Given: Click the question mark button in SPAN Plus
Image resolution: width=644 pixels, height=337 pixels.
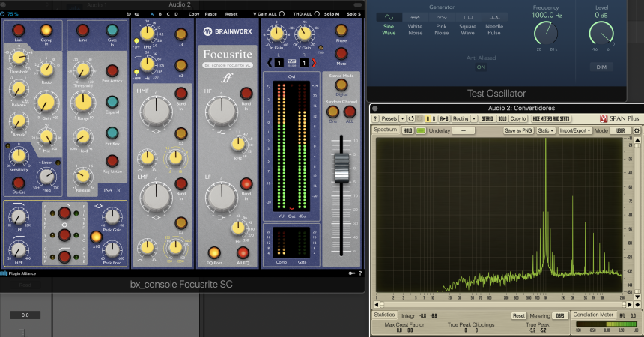Looking at the screenshot, I should click(x=375, y=118).
